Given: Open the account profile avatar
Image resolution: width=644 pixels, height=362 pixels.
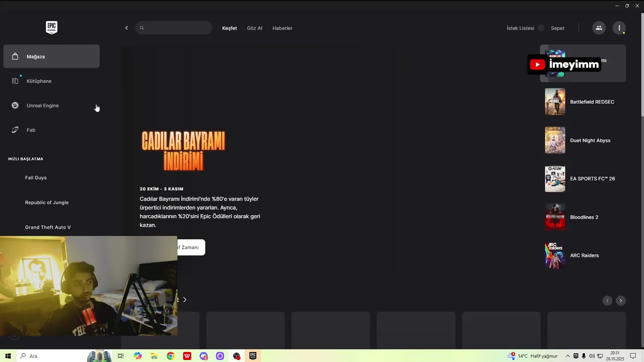Looking at the screenshot, I should point(619,28).
